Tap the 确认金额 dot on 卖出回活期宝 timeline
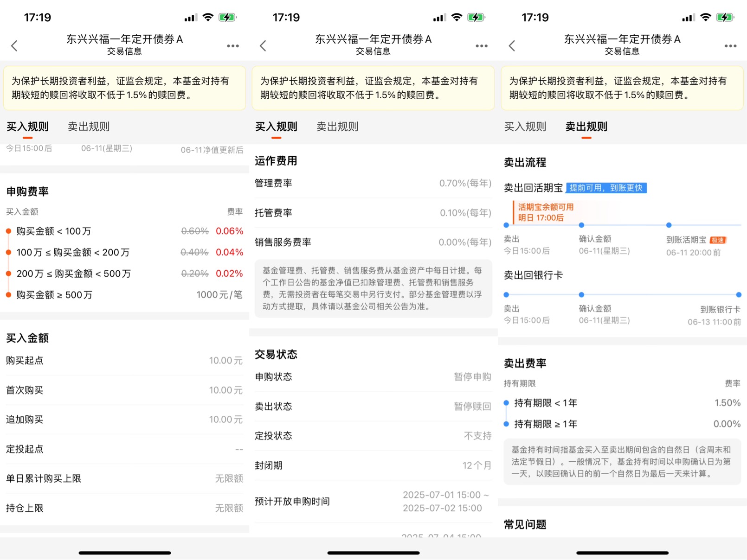 coord(581,225)
